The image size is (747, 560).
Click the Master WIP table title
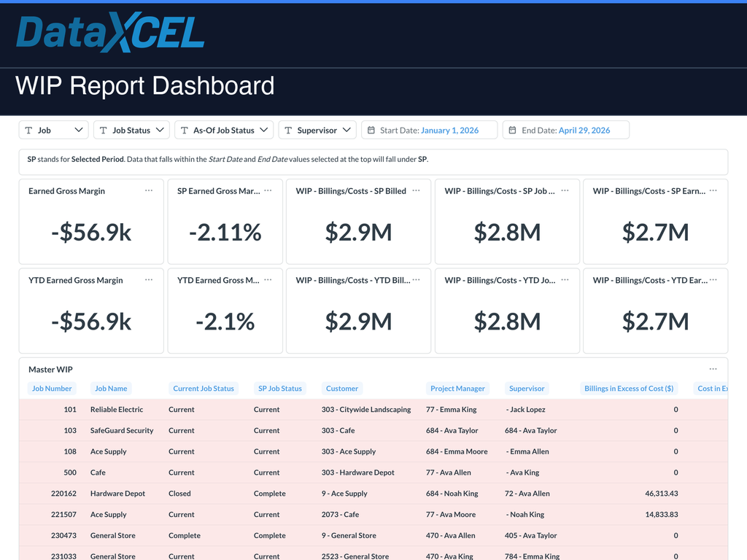pos(50,370)
